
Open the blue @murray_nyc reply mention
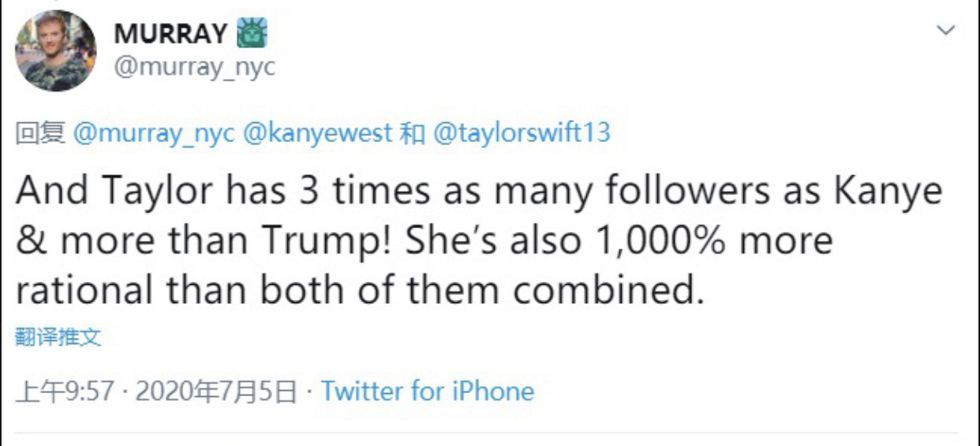click(x=154, y=133)
